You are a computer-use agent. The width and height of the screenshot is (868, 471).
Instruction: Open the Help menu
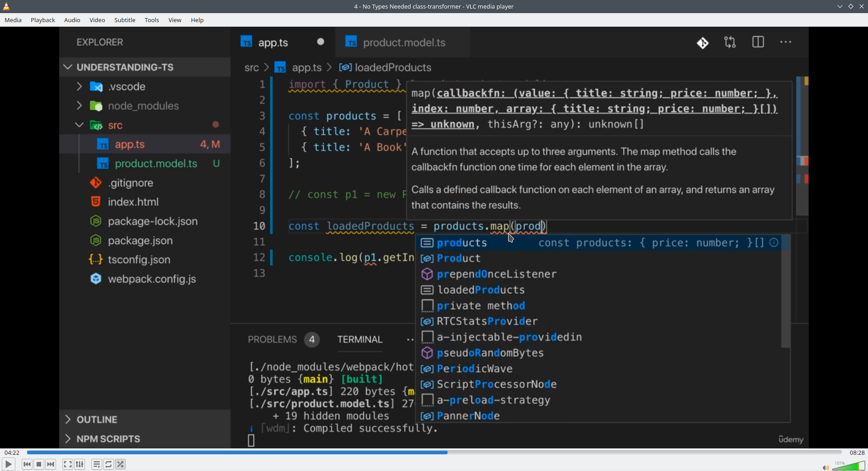tap(198, 20)
